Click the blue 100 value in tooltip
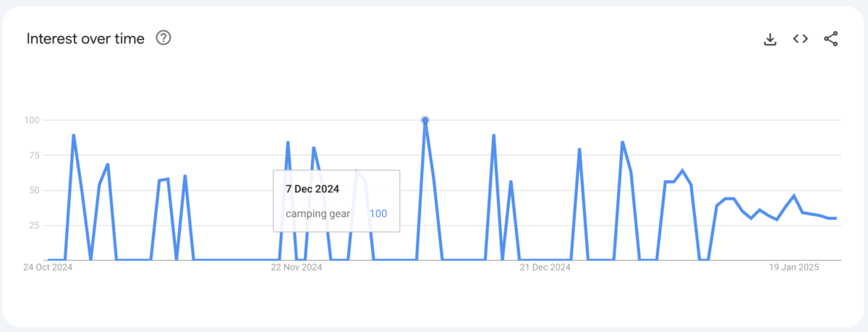The width and height of the screenshot is (868, 332). 378,213
